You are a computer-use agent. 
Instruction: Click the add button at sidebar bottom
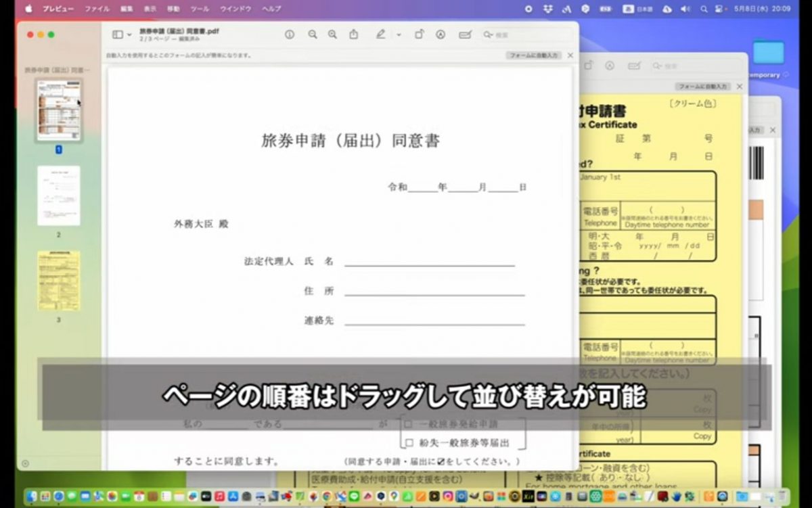pos(25,463)
